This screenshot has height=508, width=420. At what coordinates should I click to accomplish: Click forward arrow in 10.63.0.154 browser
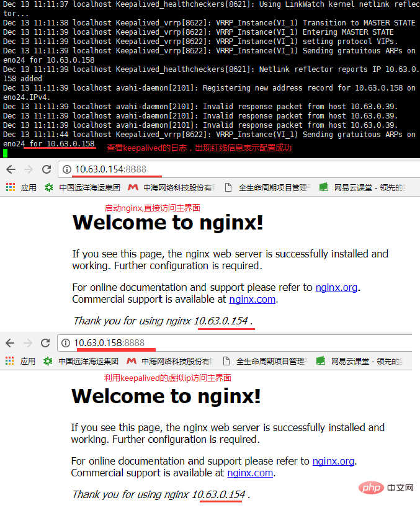(29, 169)
